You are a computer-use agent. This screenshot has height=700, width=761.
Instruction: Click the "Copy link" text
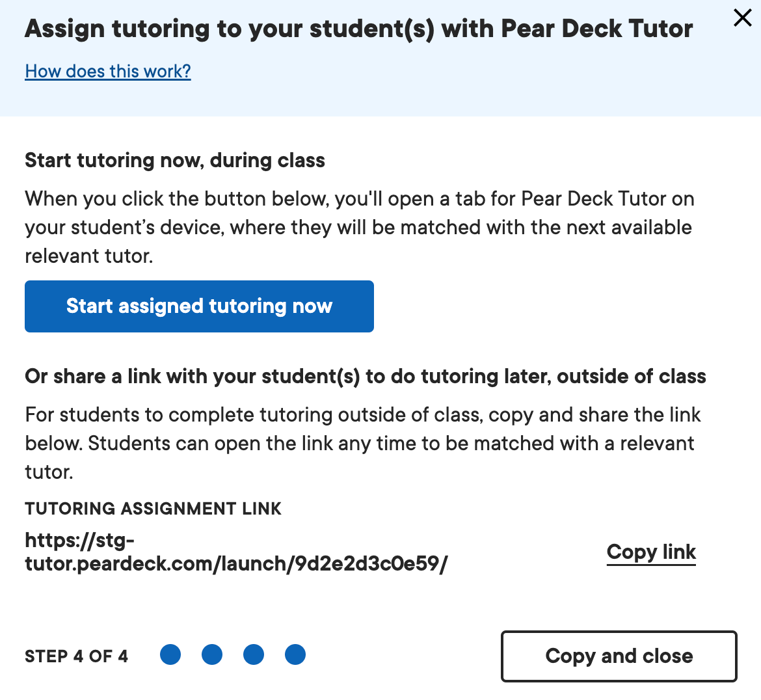pyautogui.click(x=650, y=552)
